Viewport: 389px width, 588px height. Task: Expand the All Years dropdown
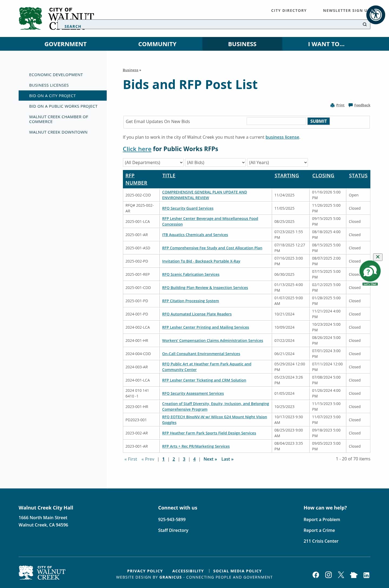[277, 162]
